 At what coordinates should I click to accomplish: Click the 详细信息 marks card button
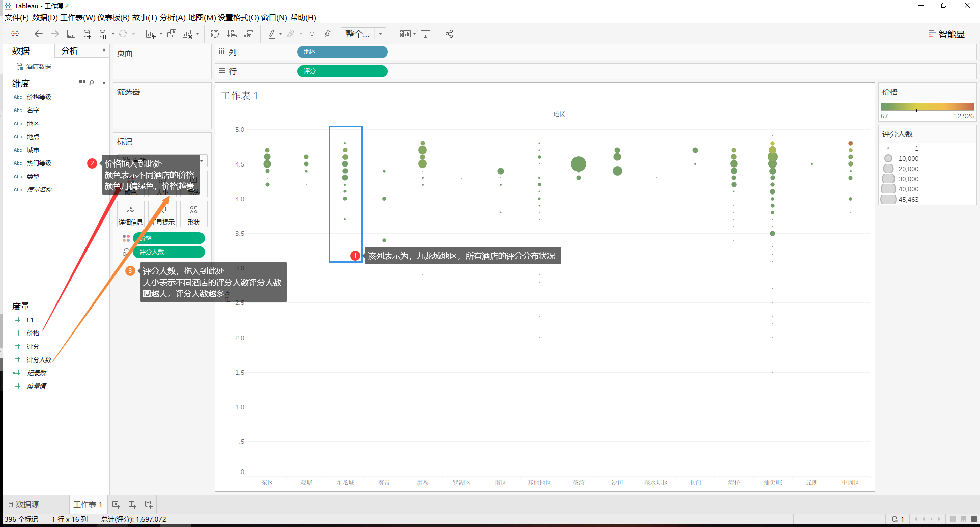131,215
